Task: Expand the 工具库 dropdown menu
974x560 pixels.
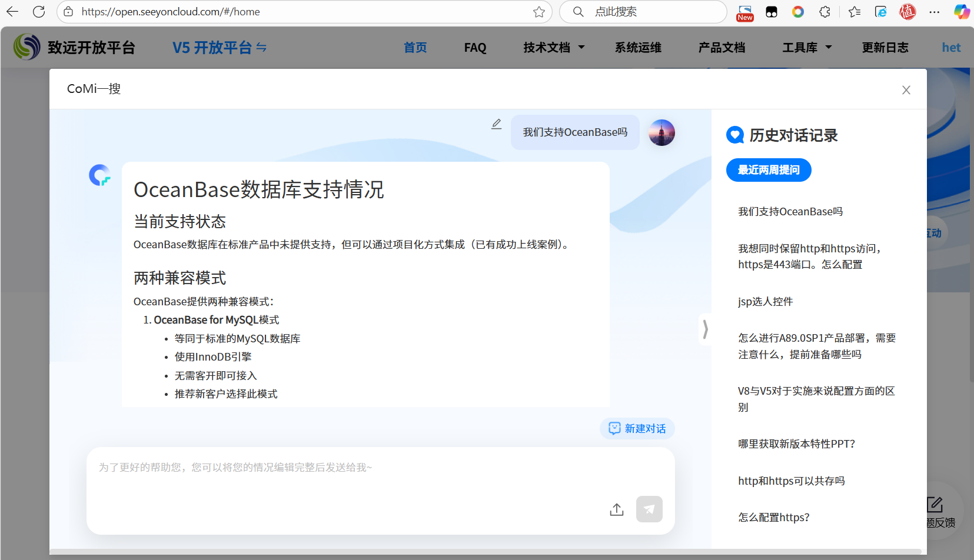Action: click(x=806, y=48)
